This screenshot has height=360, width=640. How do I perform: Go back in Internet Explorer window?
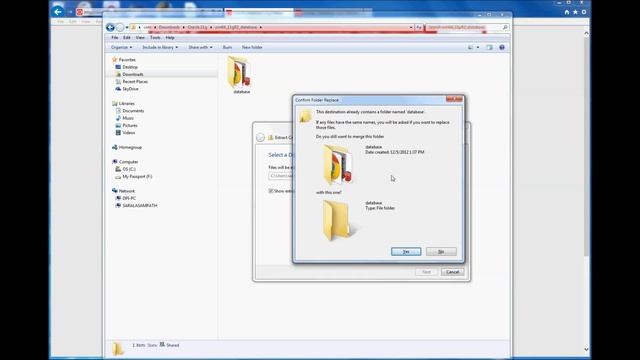click(58, 11)
